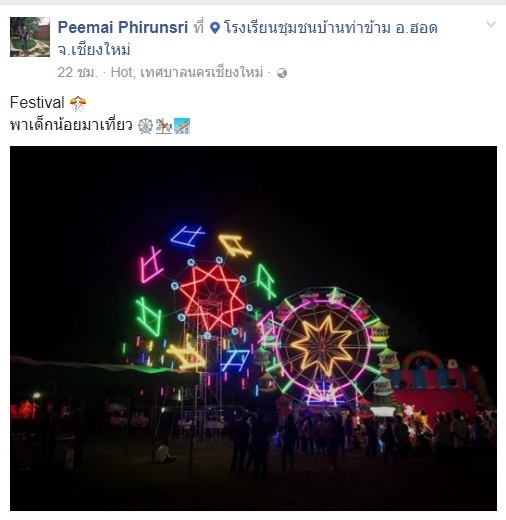Click the location pin icon
Viewport: 506px width, 520px height.
[x=215, y=28]
